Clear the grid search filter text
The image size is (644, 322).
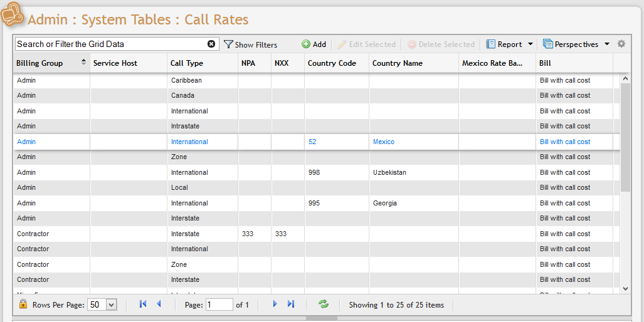pyautogui.click(x=211, y=44)
